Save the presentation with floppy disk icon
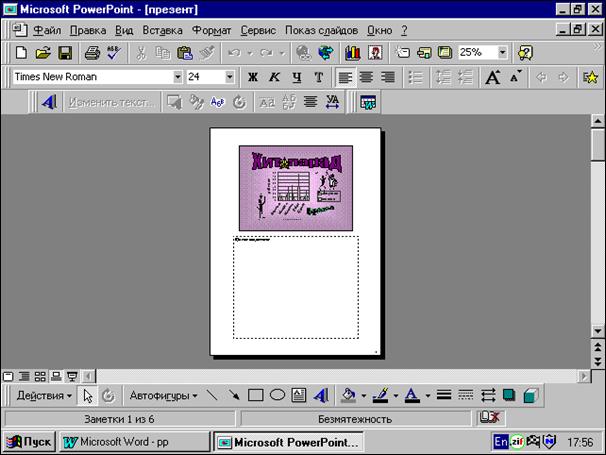Viewport: 606px width, 455px height. pos(65,52)
